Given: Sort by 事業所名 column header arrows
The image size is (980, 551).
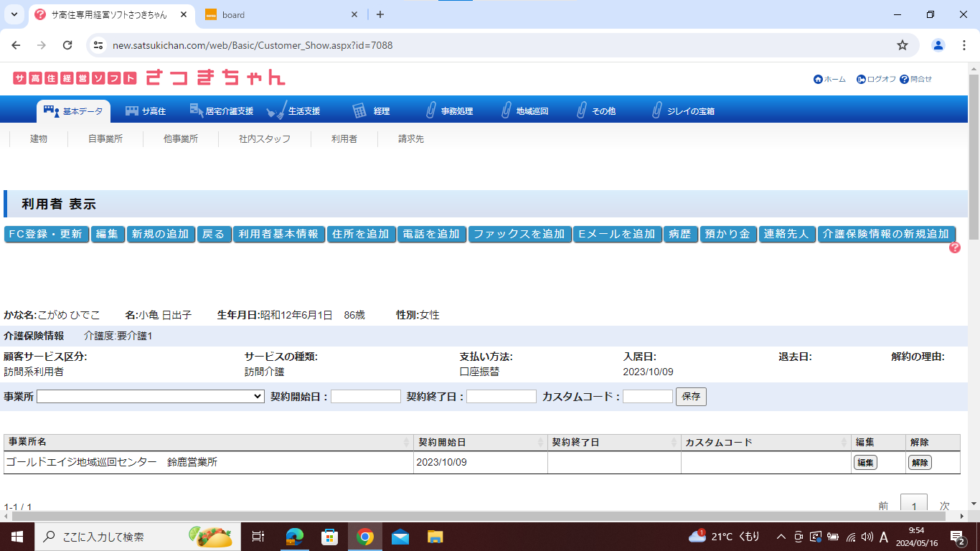Looking at the screenshot, I should (x=407, y=443).
